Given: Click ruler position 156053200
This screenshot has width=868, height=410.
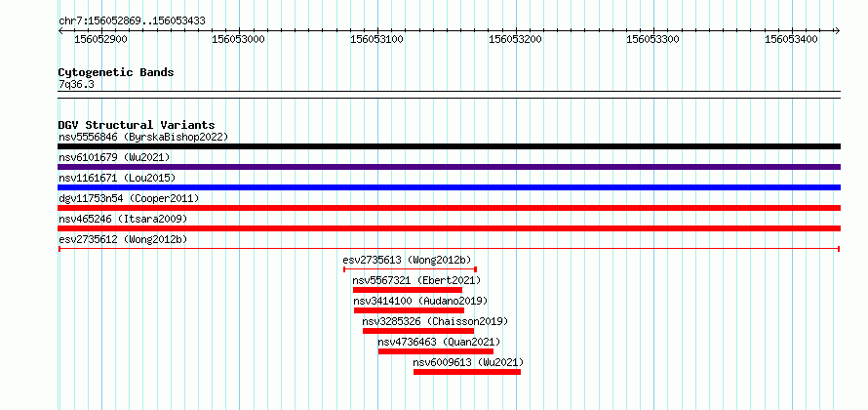Looking at the screenshot, I should pos(515,39).
